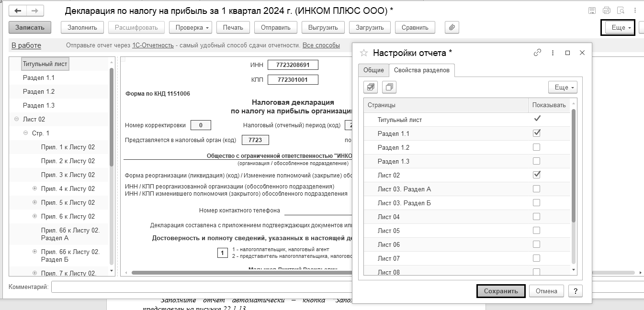Click the Отправить button
This screenshot has width=644, height=310.
click(276, 27)
